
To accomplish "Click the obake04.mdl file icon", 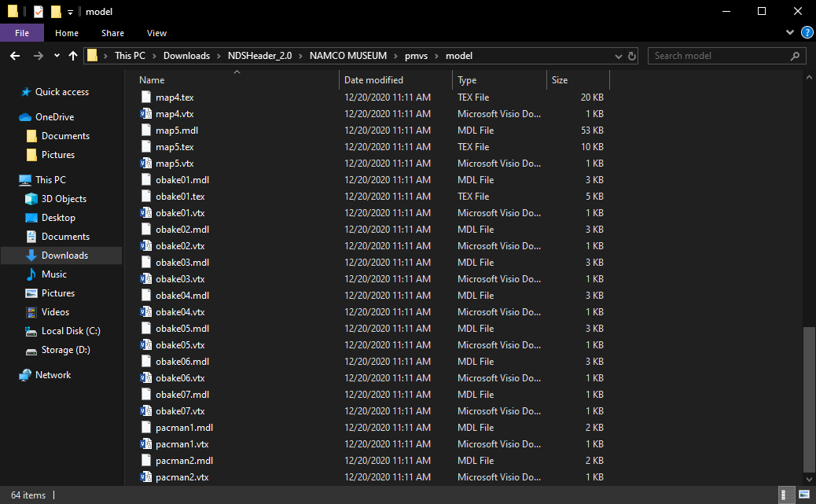I will [146, 295].
